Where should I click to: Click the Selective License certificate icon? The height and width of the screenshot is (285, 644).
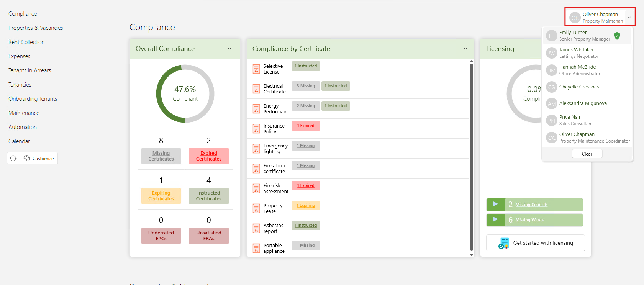tap(256, 69)
